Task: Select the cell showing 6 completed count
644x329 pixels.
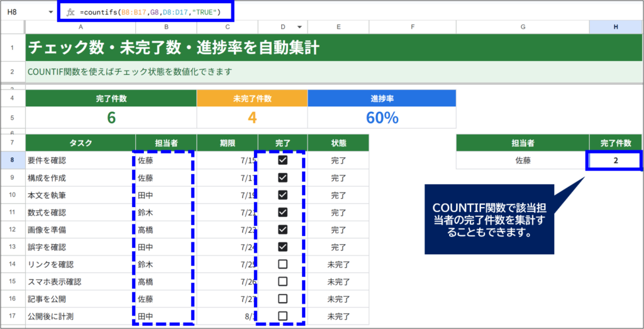Action: tap(111, 118)
